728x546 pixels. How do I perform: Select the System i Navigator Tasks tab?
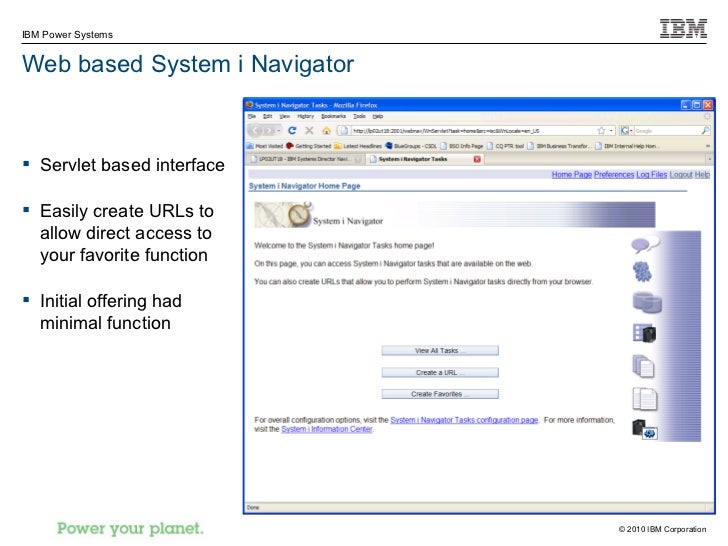click(425, 159)
